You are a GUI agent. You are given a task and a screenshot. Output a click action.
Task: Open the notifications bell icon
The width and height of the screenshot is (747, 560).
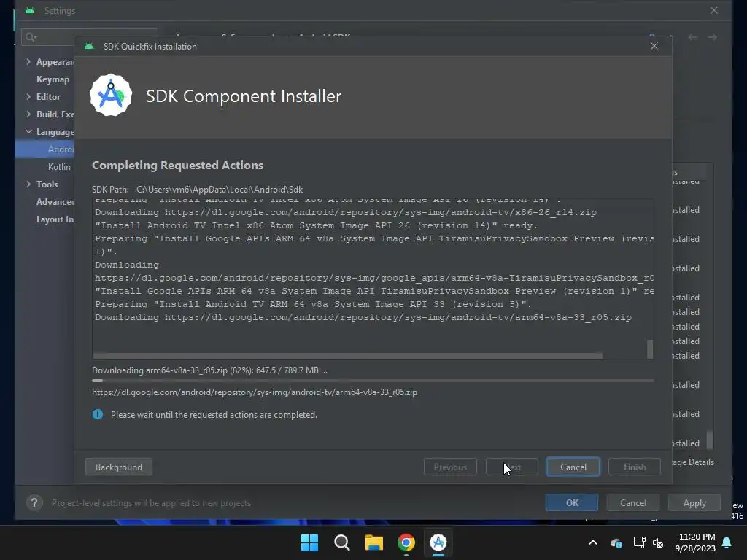pyautogui.click(x=727, y=542)
